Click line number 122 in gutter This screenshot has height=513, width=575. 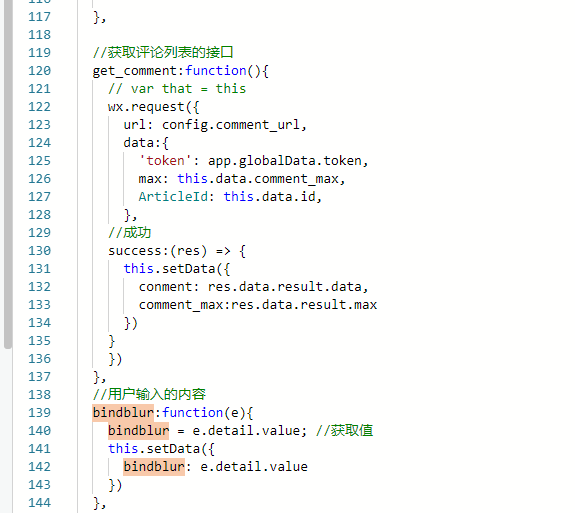40,107
